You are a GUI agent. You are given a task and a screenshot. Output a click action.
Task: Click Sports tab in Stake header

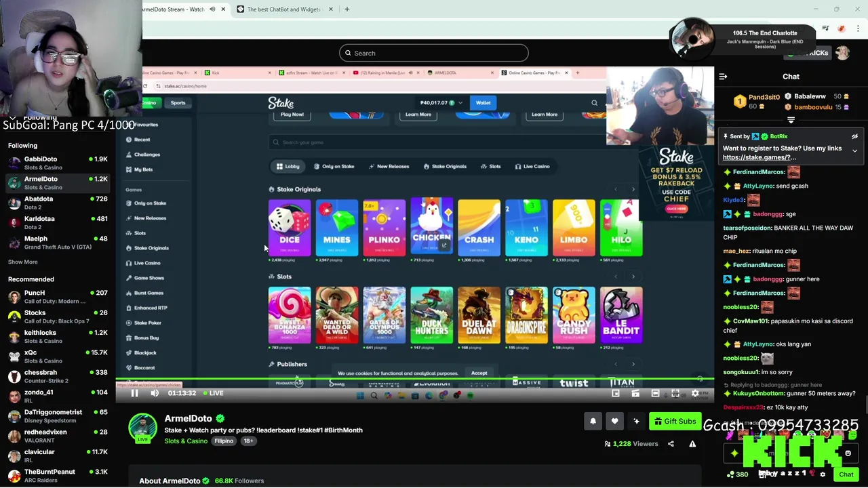pos(178,103)
